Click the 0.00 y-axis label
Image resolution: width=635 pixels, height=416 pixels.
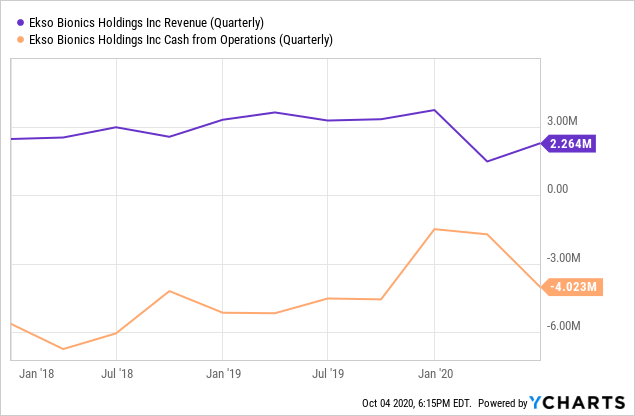click(x=557, y=189)
